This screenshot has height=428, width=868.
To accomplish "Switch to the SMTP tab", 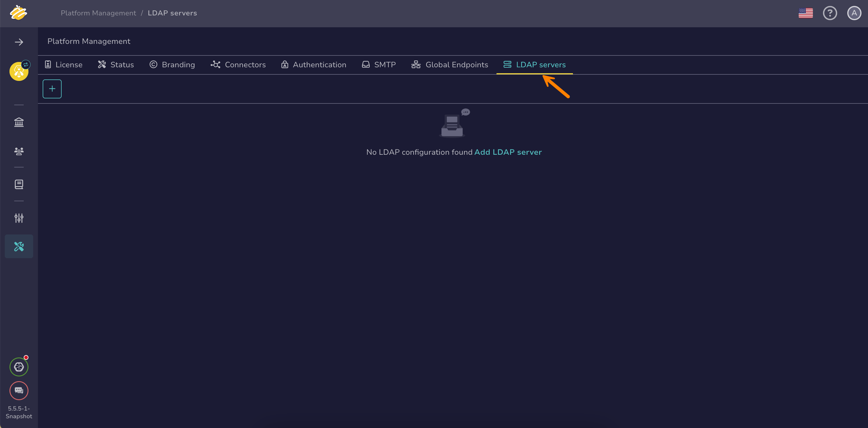I will [379, 65].
